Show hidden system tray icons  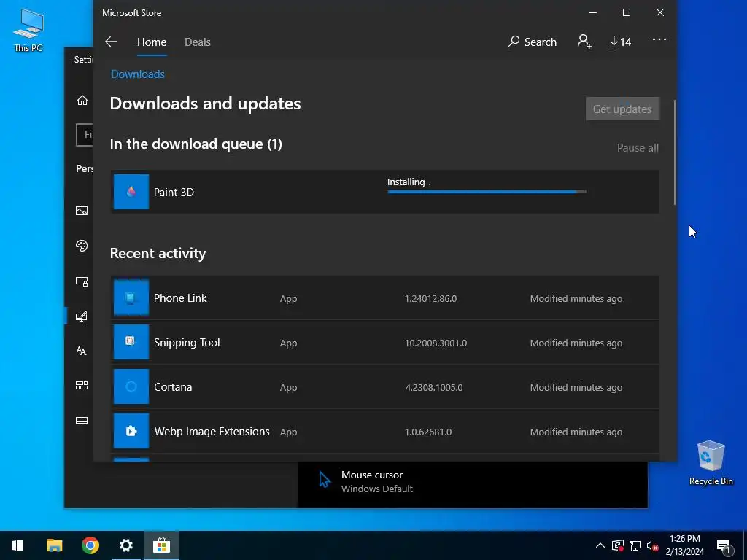pos(600,545)
